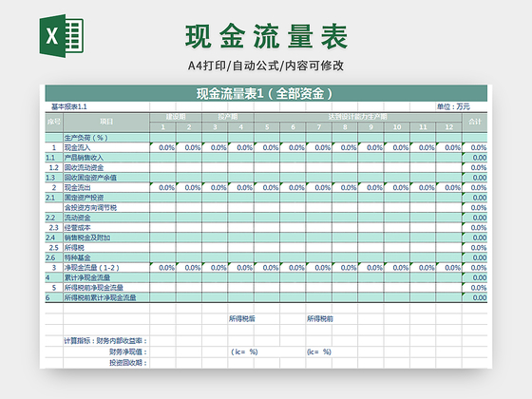Viewport: 532px width, 399px height.
Task: Click the row label 固定资产投资
Action: [x=84, y=198]
